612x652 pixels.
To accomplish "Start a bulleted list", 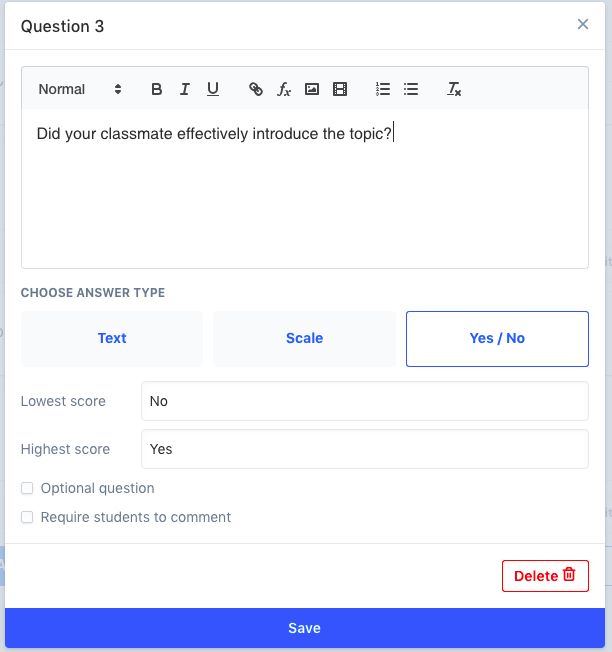I will tap(411, 89).
